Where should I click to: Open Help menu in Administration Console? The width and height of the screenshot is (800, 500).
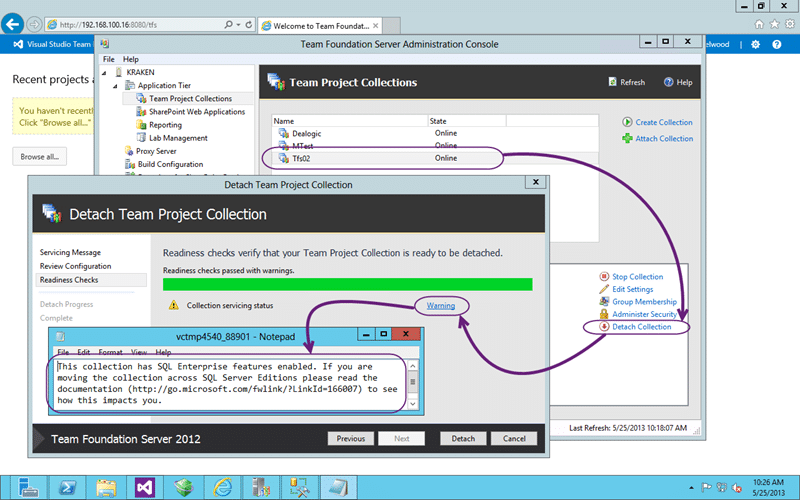[131, 59]
